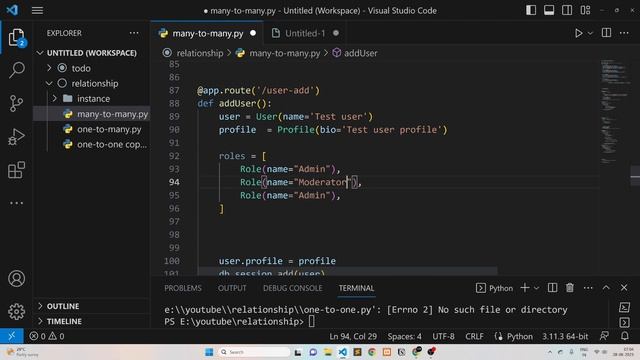Run the Python file
The height and width of the screenshot is (360, 640).
(578, 33)
